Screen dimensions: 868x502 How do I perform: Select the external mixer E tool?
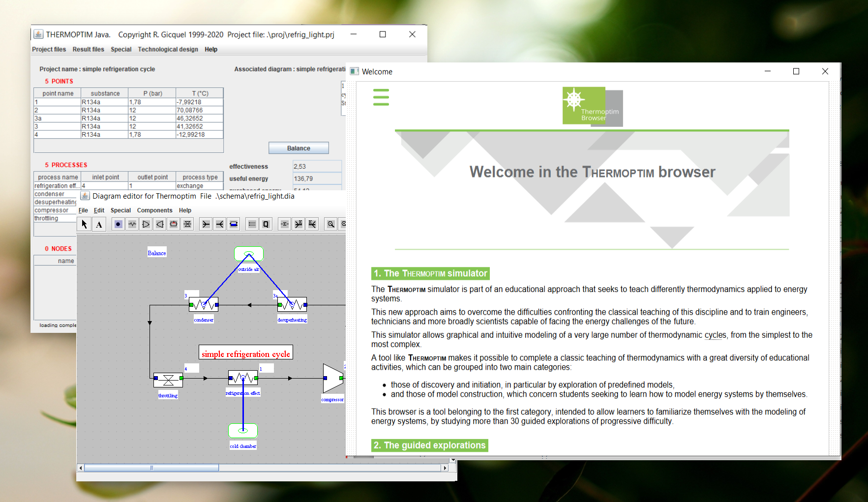click(299, 224)
